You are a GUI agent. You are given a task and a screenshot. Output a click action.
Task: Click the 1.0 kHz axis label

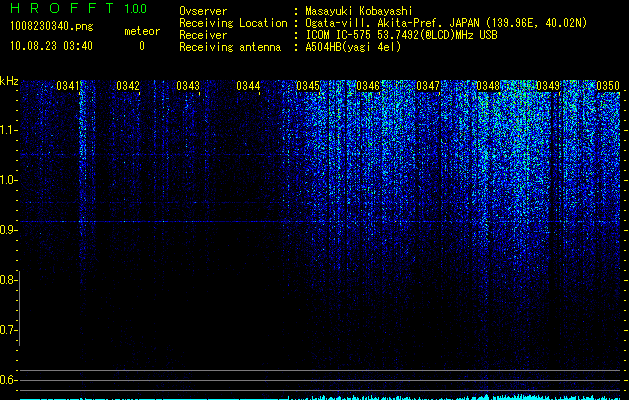[7, 180]
